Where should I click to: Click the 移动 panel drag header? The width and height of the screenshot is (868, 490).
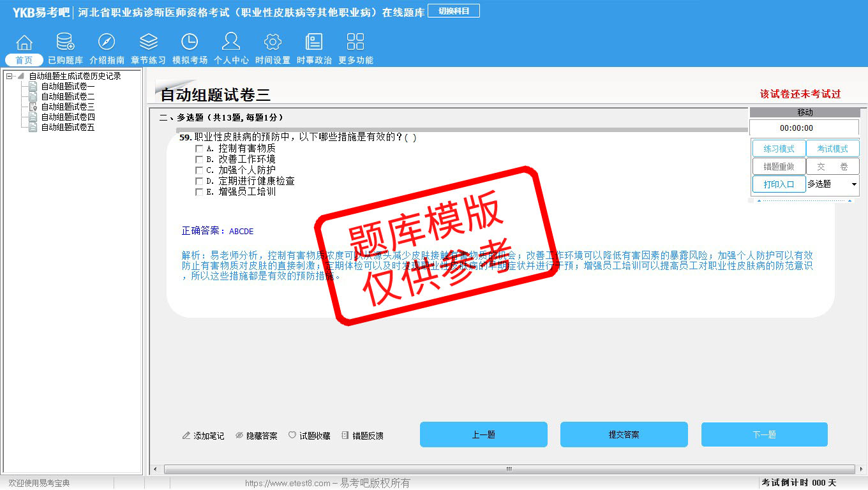point(805,112)
